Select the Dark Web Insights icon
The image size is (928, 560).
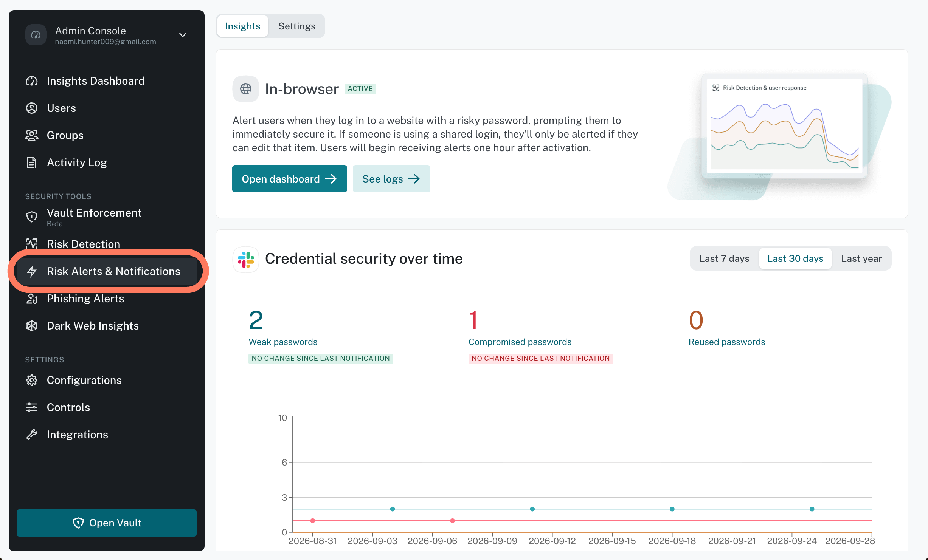click(32, 326)
